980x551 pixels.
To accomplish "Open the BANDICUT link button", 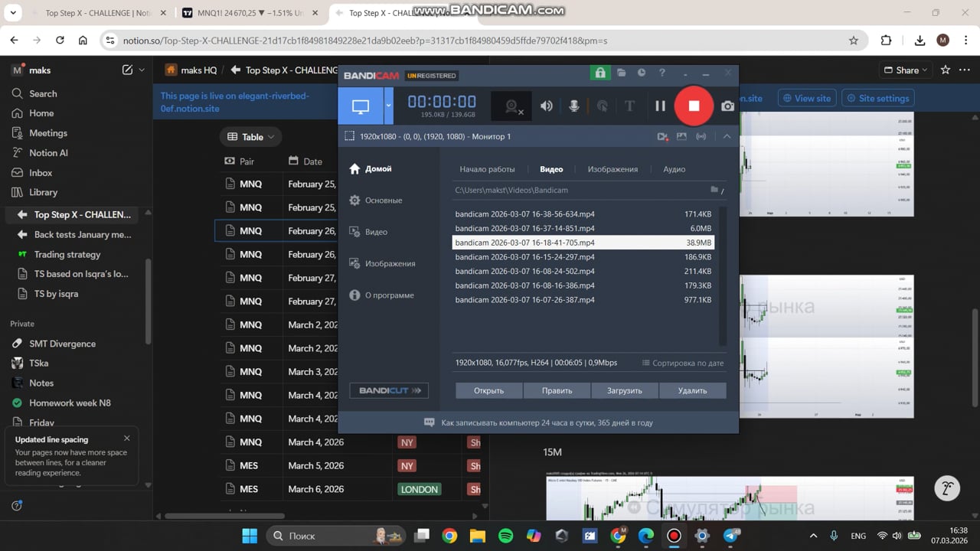I will [x=389, y=390].
